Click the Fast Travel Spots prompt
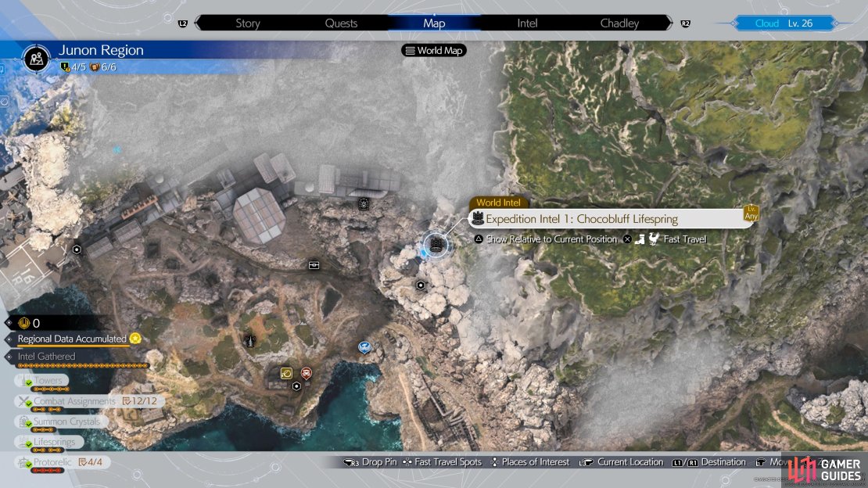The height and width of the screenshot is (488, 868). pos(442,462)
